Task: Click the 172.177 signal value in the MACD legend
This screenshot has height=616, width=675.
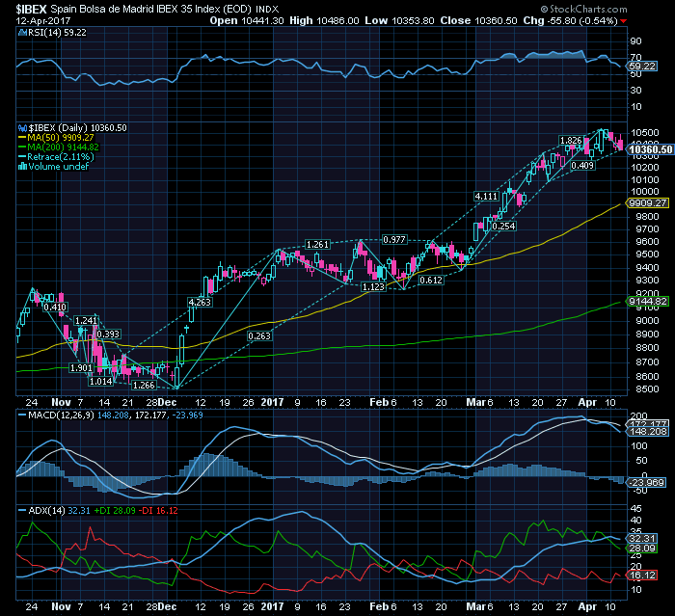Action: coord(150,415)
